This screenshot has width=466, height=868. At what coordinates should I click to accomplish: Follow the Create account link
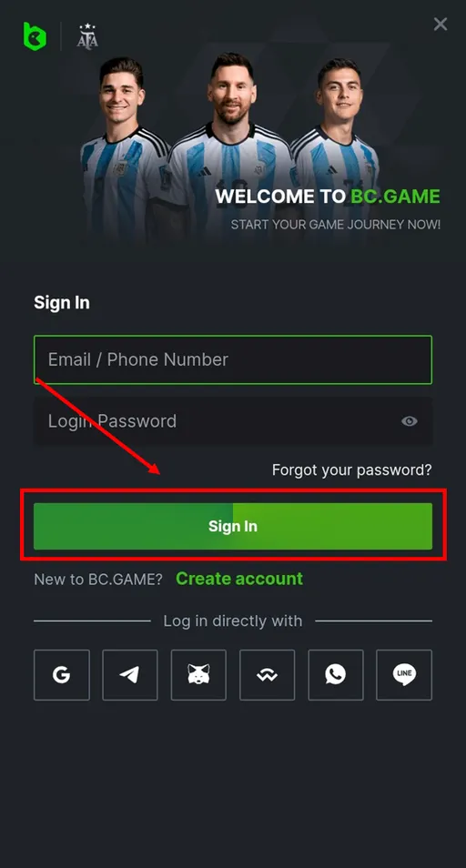pyautogui.click(x=239, y=579)
